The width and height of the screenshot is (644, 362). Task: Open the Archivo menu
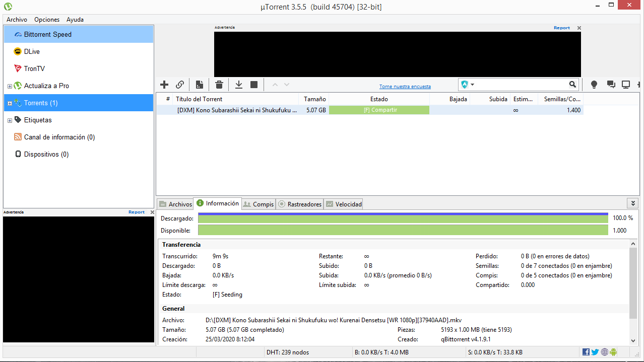[x=17, y=20]
